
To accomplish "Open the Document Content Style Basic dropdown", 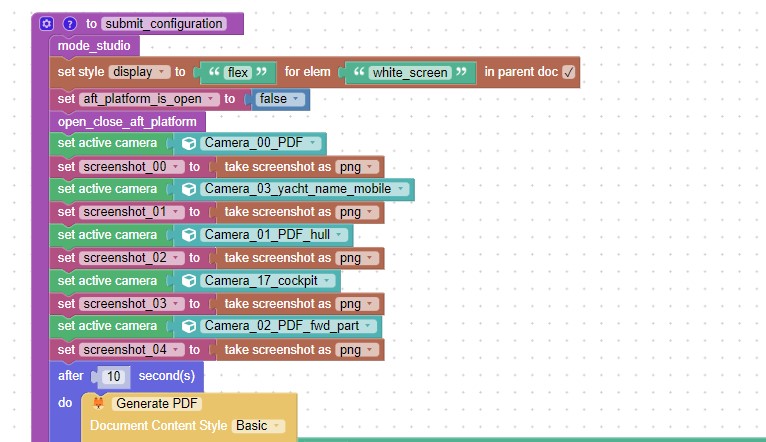I will (x=258, y=426).
